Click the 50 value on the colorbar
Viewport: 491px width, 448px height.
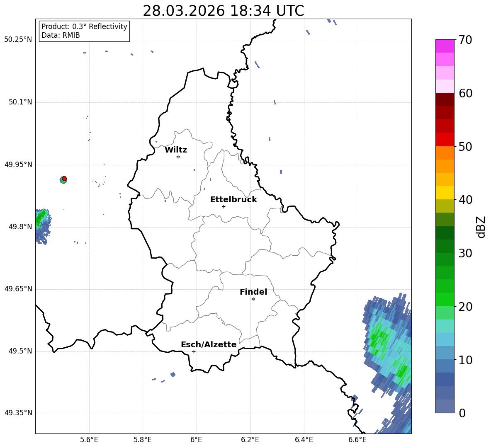click(x=465, y=146)
